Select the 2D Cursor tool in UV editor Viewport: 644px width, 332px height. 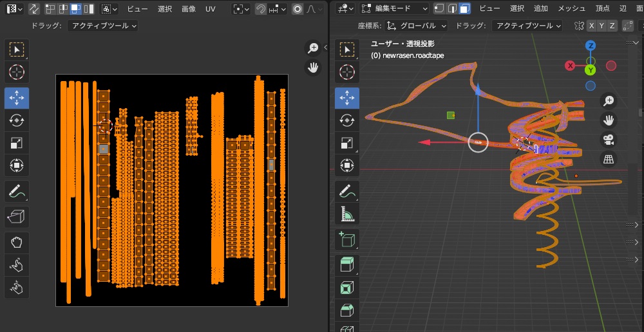point(17,72)
